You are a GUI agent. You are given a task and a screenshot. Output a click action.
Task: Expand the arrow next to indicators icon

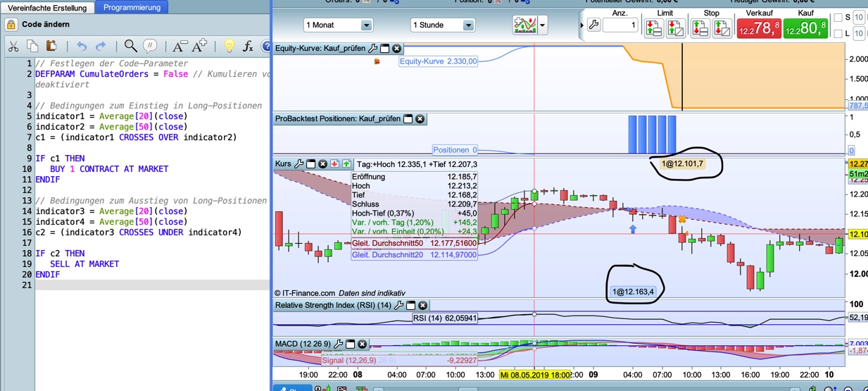coord(543,25)
